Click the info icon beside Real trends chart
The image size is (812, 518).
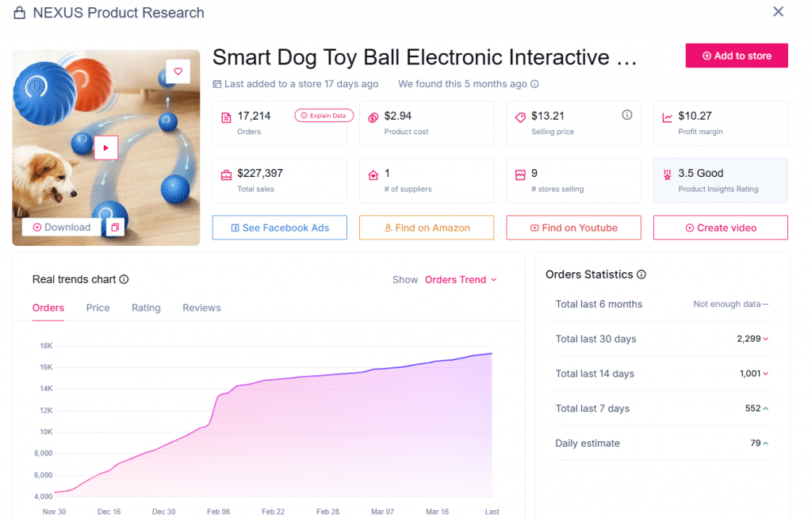point(125,279)
